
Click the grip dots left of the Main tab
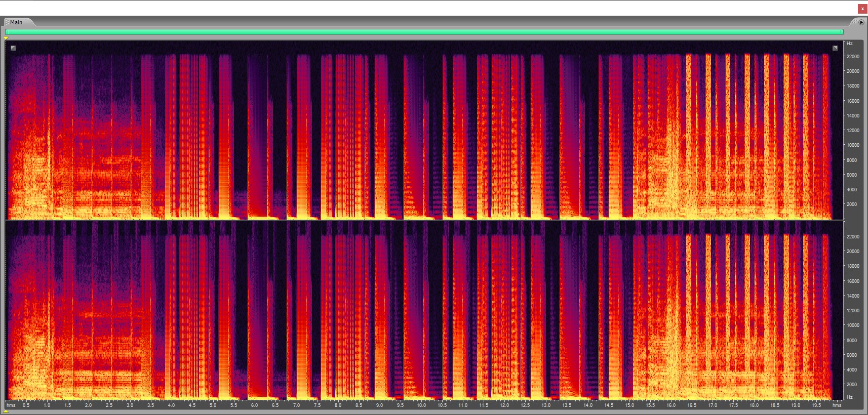[x=7, y=22]
